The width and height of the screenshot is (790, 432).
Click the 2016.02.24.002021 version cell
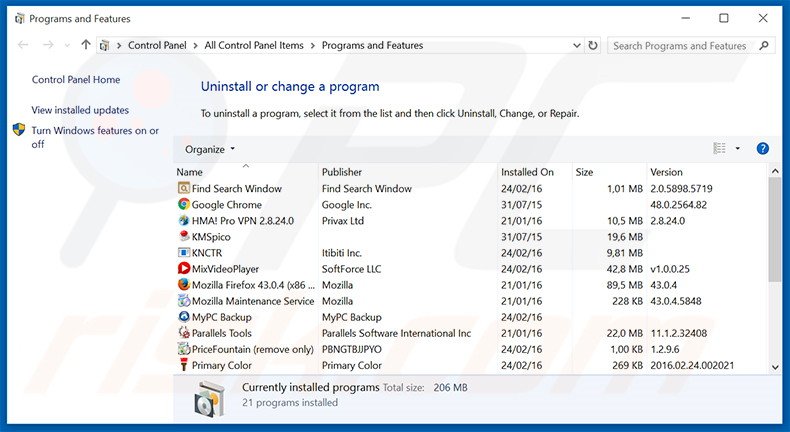pyautogui.click(x=692, y=365)
